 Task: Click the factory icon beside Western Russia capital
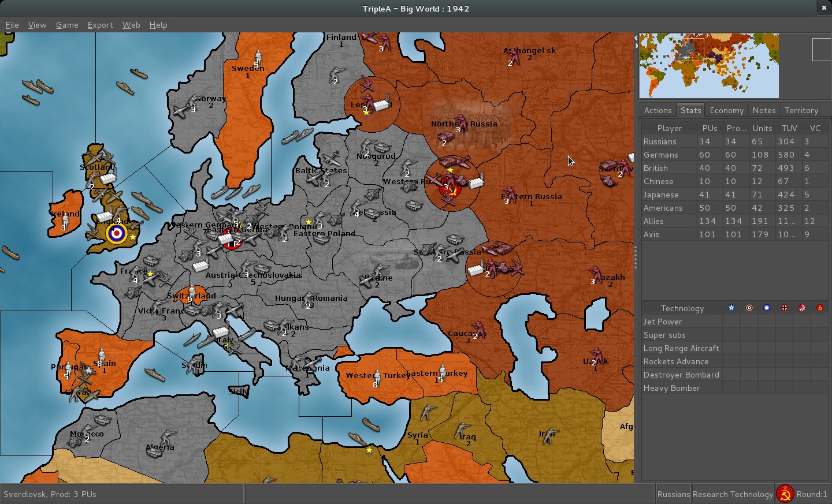[476, 181]
